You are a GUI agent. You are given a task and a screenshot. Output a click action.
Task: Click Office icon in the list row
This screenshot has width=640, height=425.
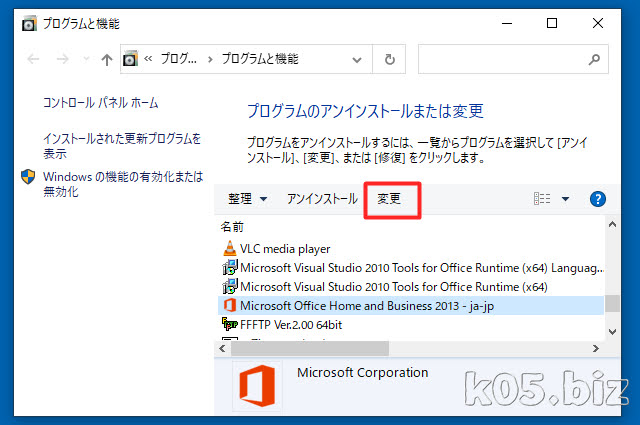(x=230, y=305)
